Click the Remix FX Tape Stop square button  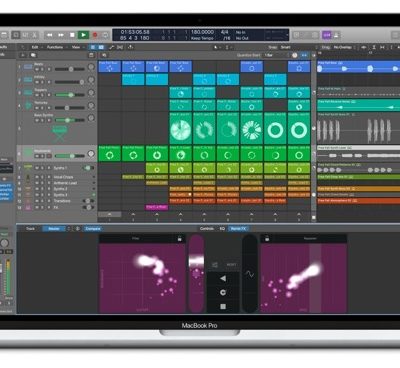(223, 306)
